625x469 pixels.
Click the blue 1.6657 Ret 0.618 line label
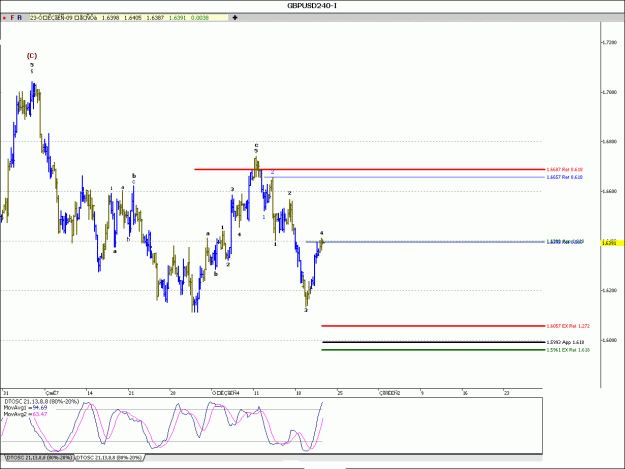564,177
